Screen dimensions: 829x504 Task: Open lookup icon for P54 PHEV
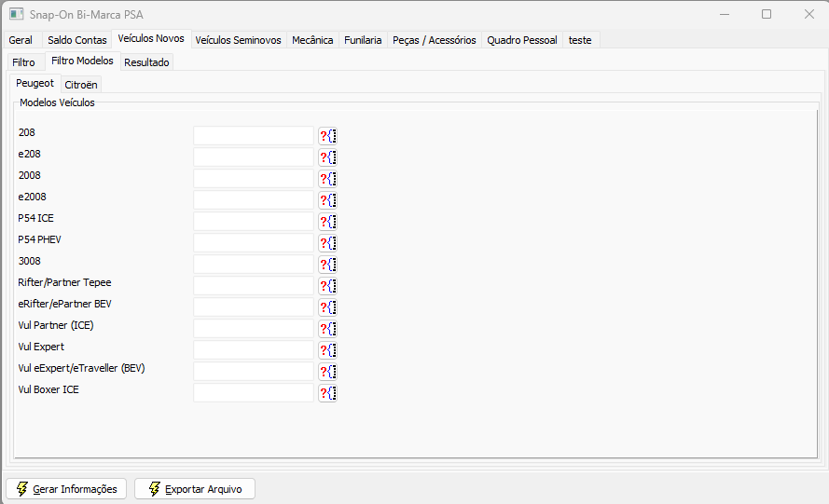point(328,243)
